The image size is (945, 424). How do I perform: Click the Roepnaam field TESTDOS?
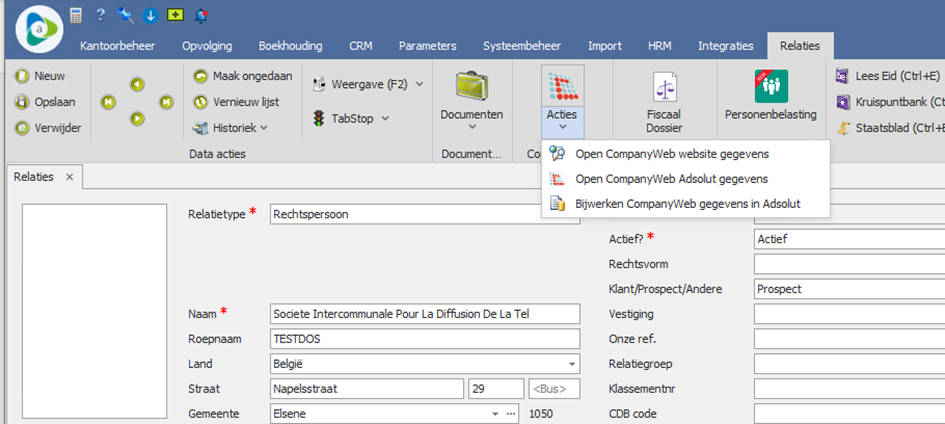tap(425, 339)
